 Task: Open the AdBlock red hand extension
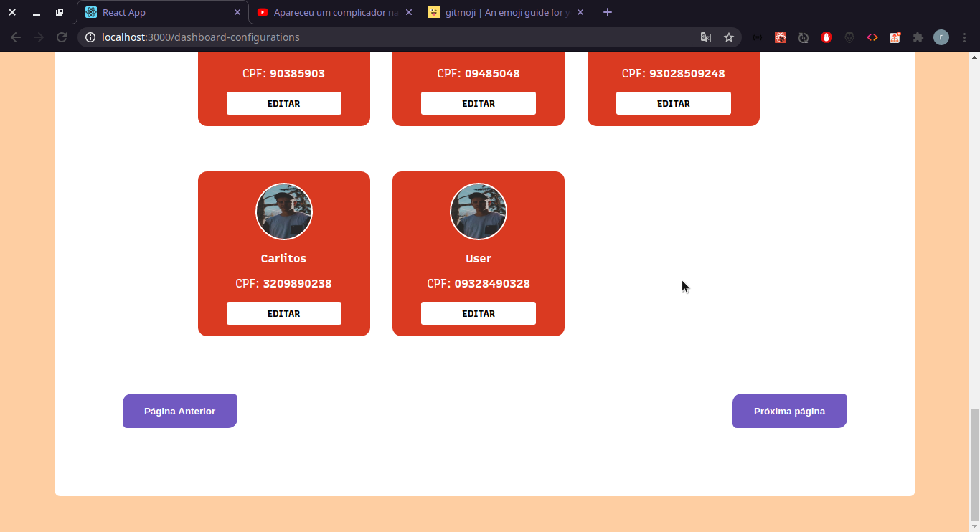[826, 37]
